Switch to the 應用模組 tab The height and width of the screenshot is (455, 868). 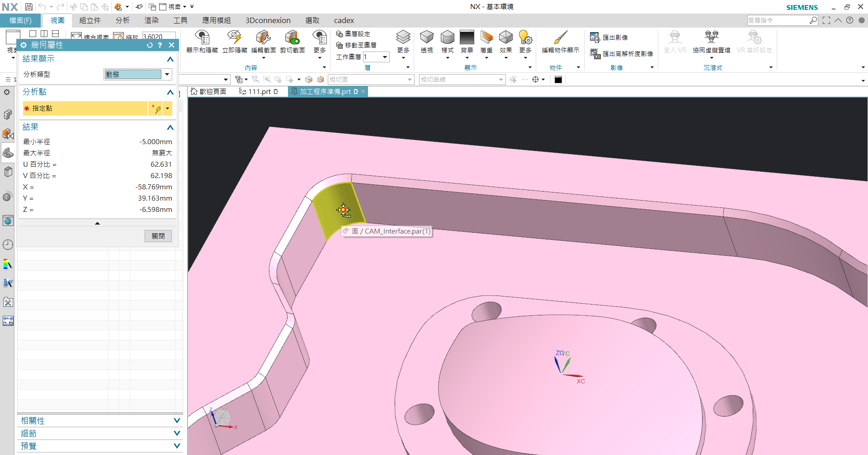(x=217, y=20)
